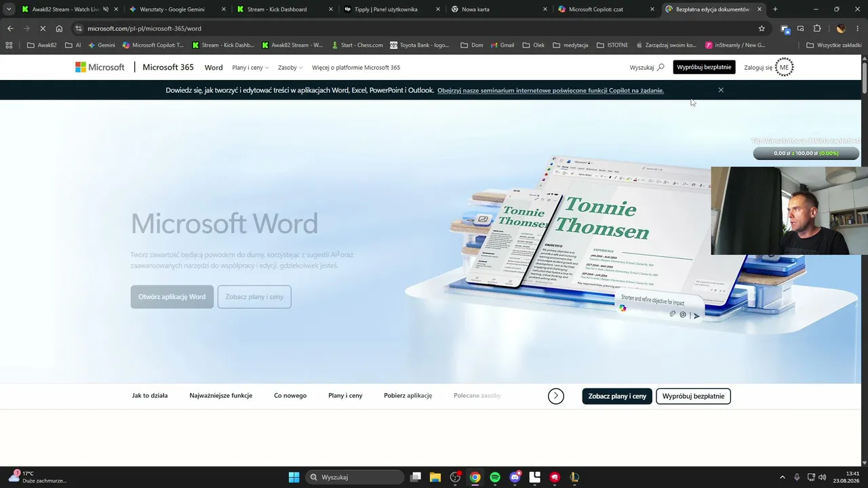Open the ME account avatar icon

784,67
